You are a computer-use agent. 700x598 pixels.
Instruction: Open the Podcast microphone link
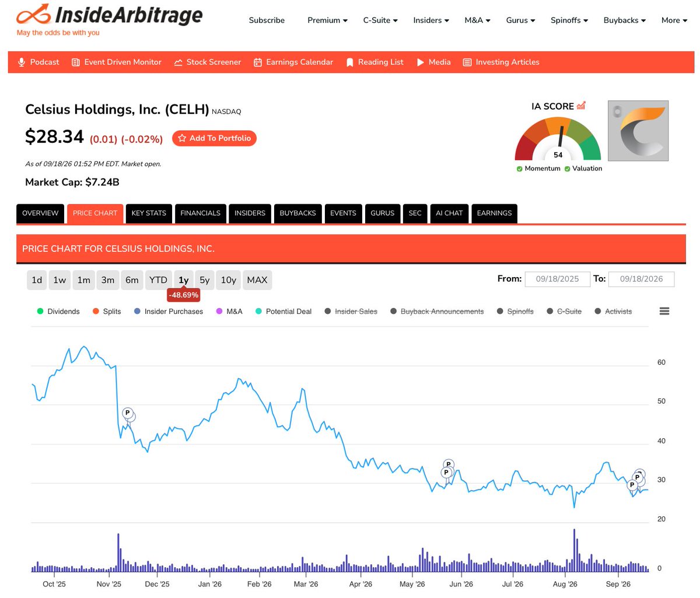coord(38,62)
